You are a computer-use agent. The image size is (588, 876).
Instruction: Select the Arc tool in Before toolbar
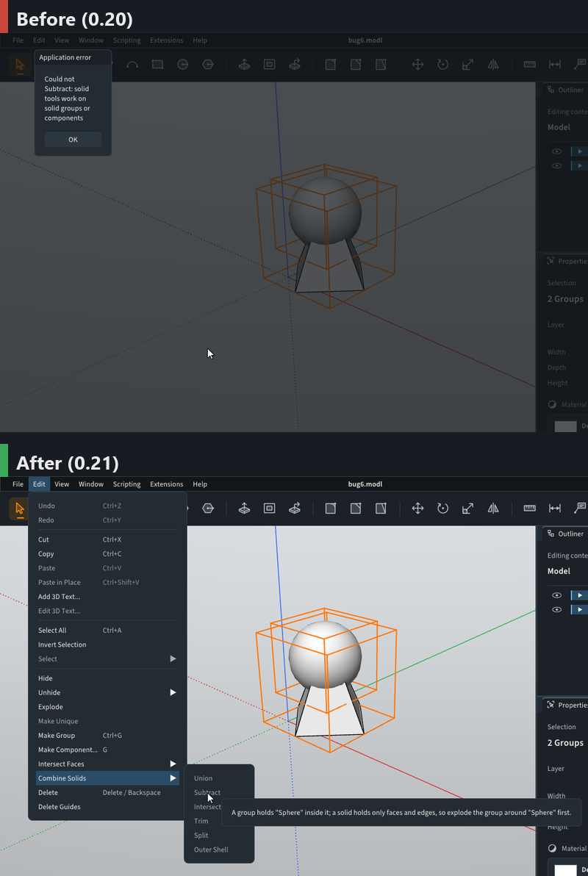[x=132, y=64]
